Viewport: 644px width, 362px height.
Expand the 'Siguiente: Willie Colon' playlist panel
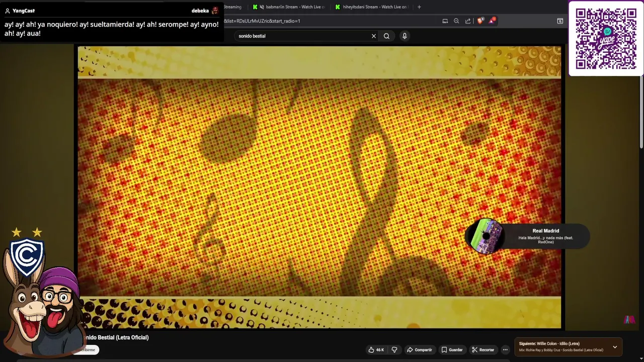[615, 347]
